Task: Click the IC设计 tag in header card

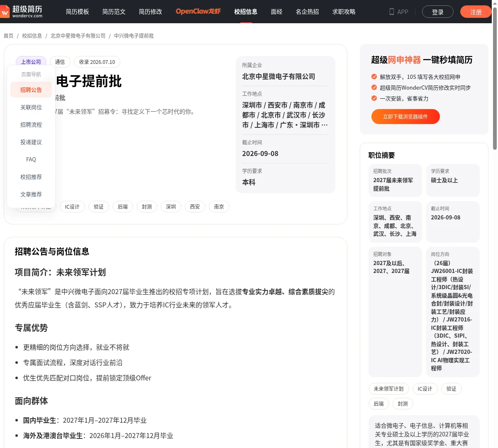Action: pos(72,207)
